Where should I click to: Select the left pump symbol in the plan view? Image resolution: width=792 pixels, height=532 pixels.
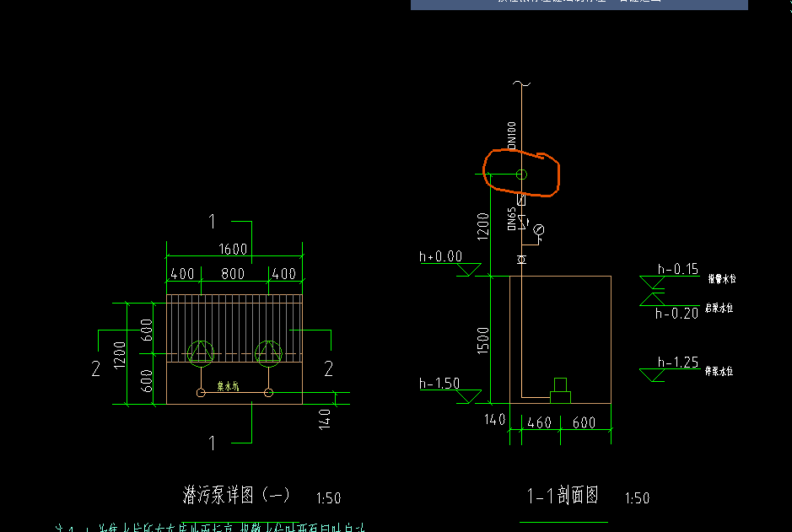tap(201, 352)
